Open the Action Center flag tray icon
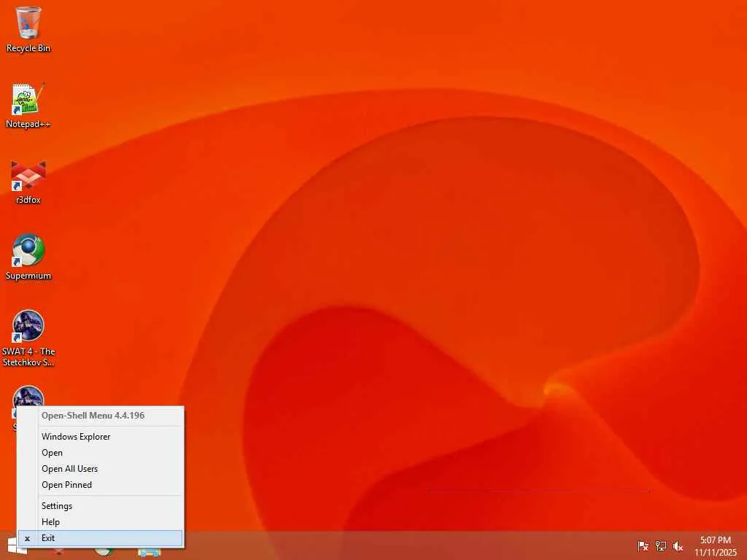 click(x=643, y=545)
